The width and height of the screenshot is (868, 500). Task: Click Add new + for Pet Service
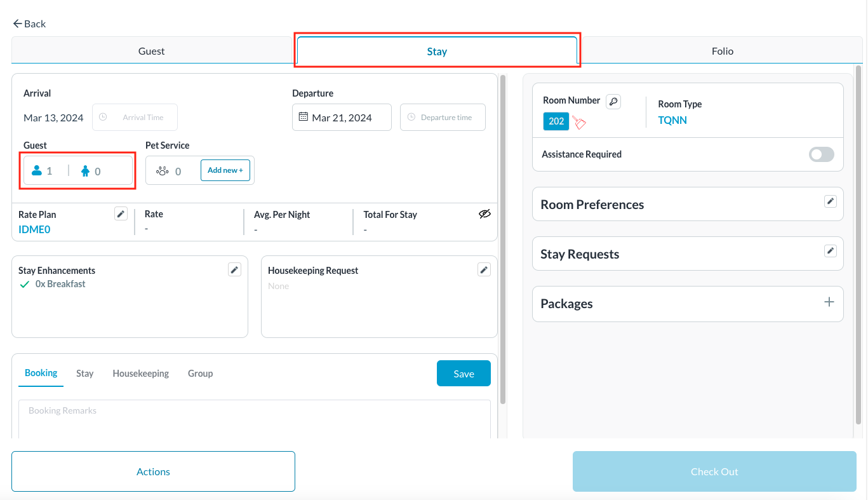[225, 170]
